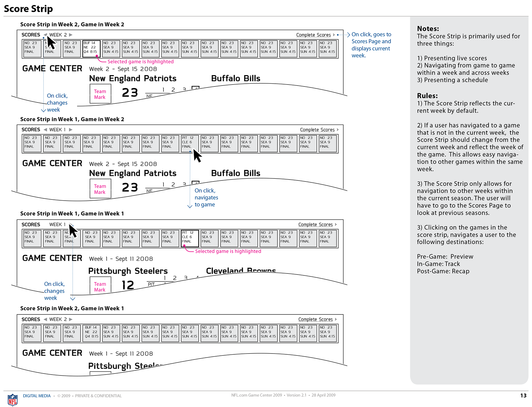Image resolution: width=532 pixels, height=407 pixels.
Task: Click next-week arrow in 'Week 1, Game in Week 2' strip
Action: coord(71,130)
